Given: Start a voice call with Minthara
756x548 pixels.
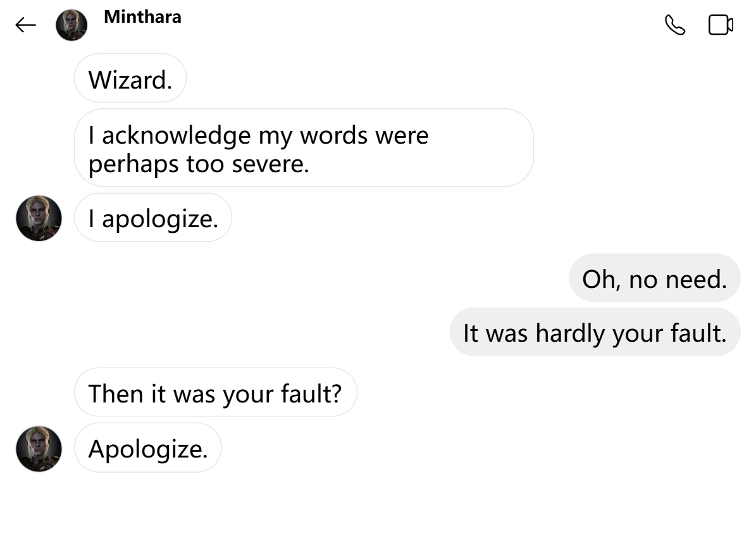Looking at the screenshot, I should point(675,25).
